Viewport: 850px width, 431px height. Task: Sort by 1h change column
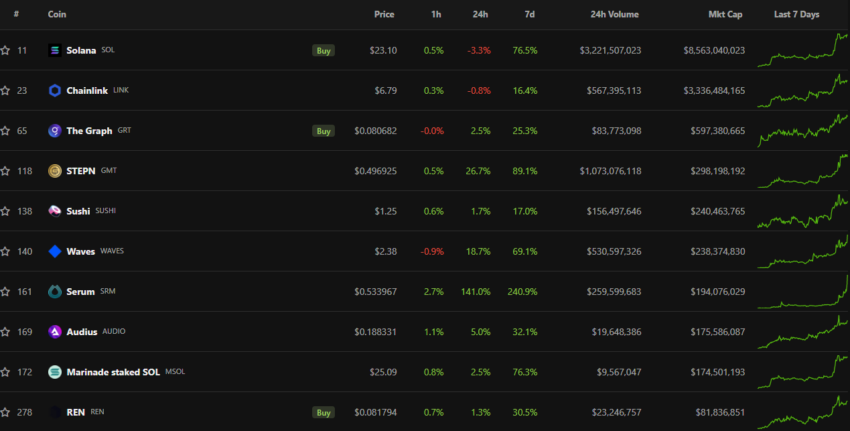436,14
